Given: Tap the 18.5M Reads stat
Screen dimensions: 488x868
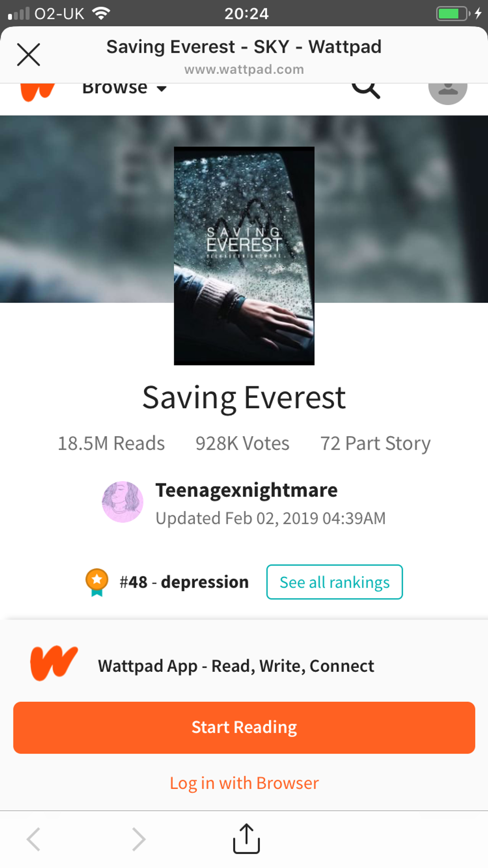Looking at the screenshot, I should [111, 443].
